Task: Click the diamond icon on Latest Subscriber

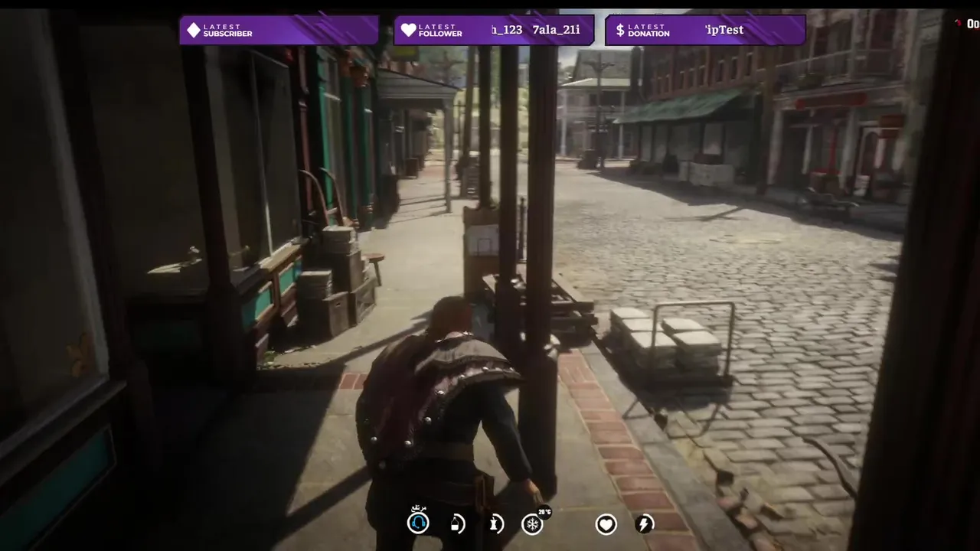Action: click(x=194, y=30)
